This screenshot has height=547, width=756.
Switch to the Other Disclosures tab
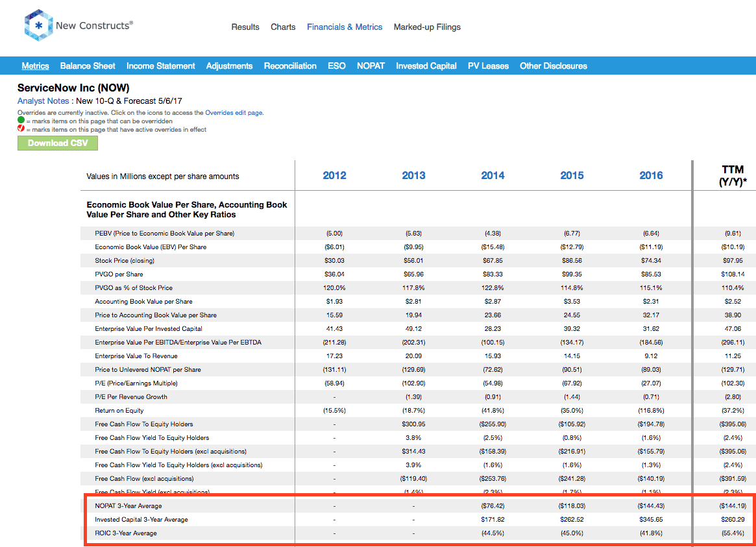(x=554, y=66)
